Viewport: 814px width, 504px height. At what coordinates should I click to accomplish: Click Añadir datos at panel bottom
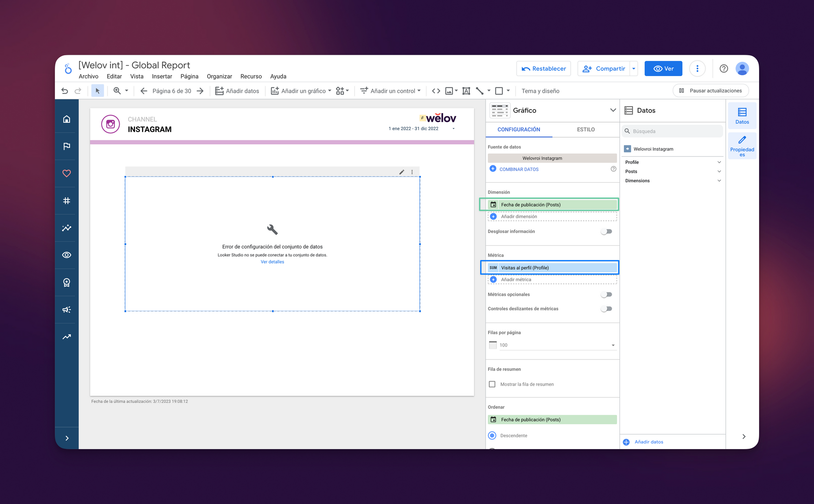649,442
